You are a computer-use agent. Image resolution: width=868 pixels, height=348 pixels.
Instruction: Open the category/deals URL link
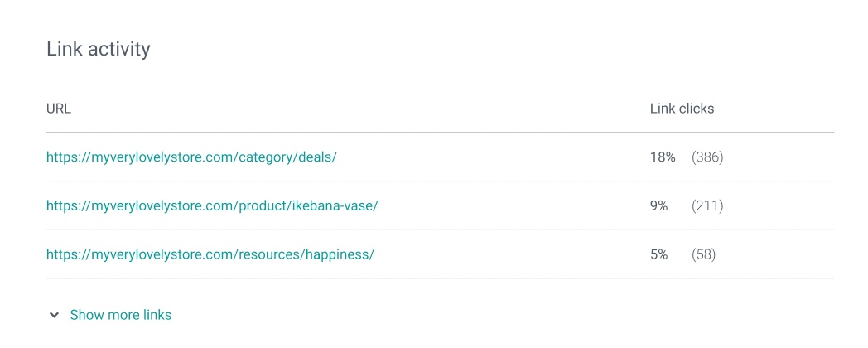pos(191,157)
